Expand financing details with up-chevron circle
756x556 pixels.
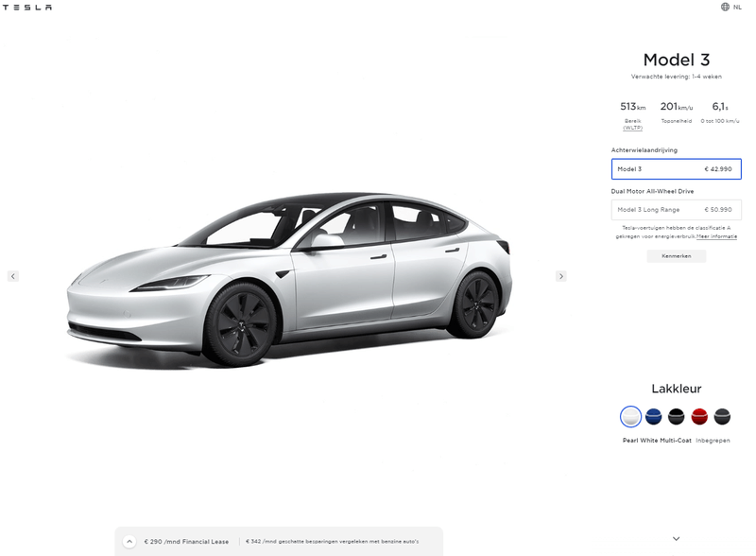tap(129, 542)
